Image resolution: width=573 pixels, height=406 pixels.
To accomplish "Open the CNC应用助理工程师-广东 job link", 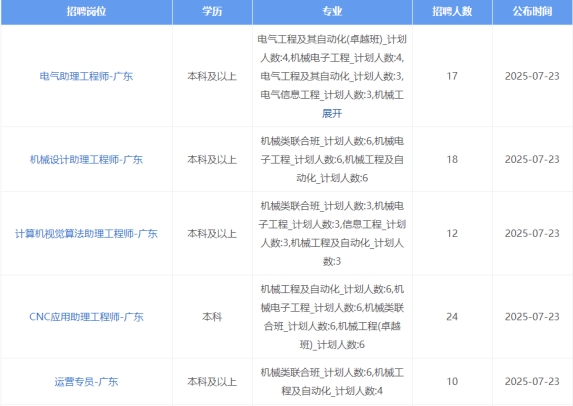I will [x=86, y=316].
